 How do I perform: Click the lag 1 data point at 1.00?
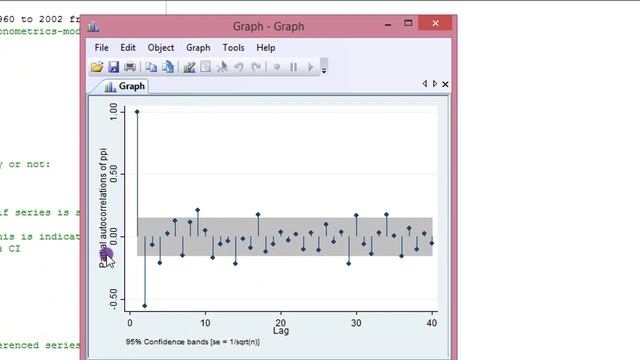point(137,112)
